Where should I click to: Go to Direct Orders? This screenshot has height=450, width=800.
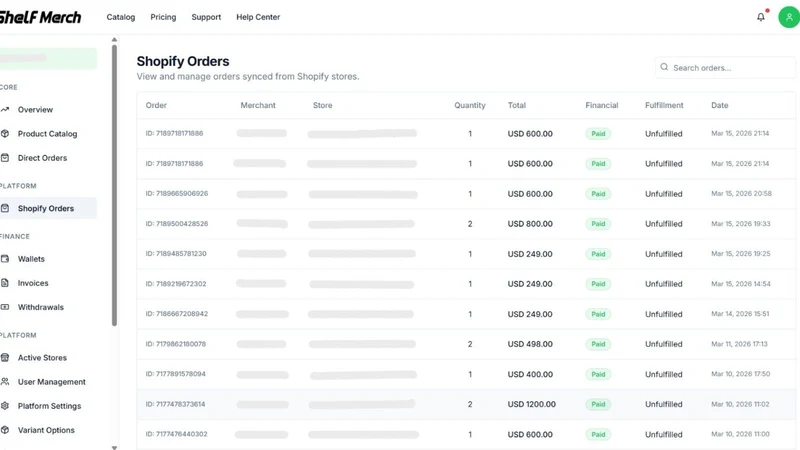click(42, 158)
